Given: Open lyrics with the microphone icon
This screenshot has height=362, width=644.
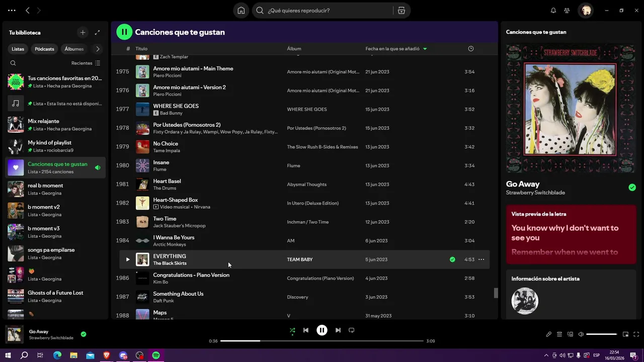Looking at the screenshot, I should [x=549, y=334].
